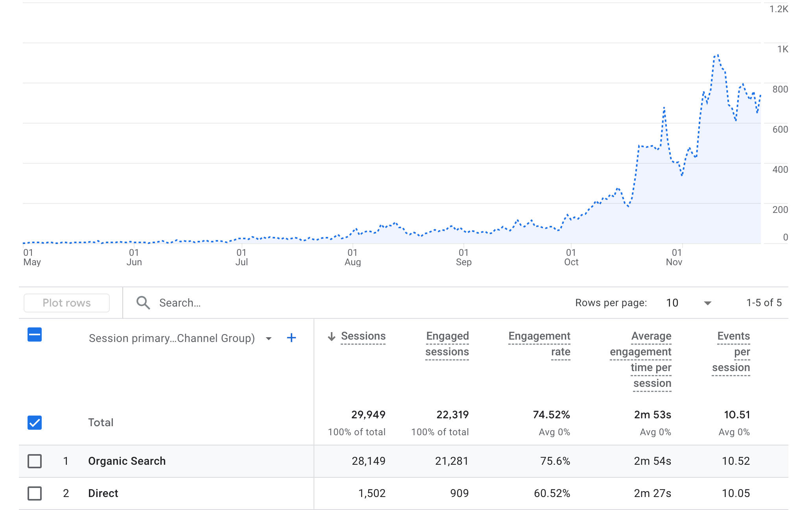This screenshot has width=812, height=510.
Task: Expand Session primary Channel Group dimension dropdown
Action: click(x=269, y=338)
